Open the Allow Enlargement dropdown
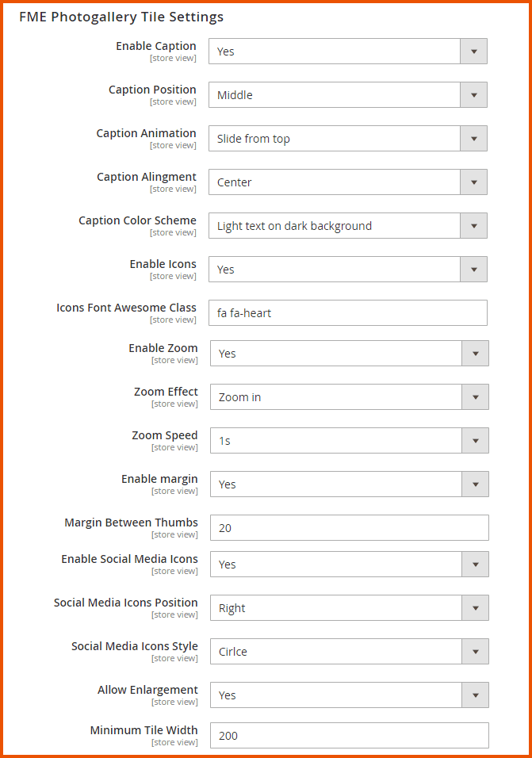 click(x=349, y=695)
